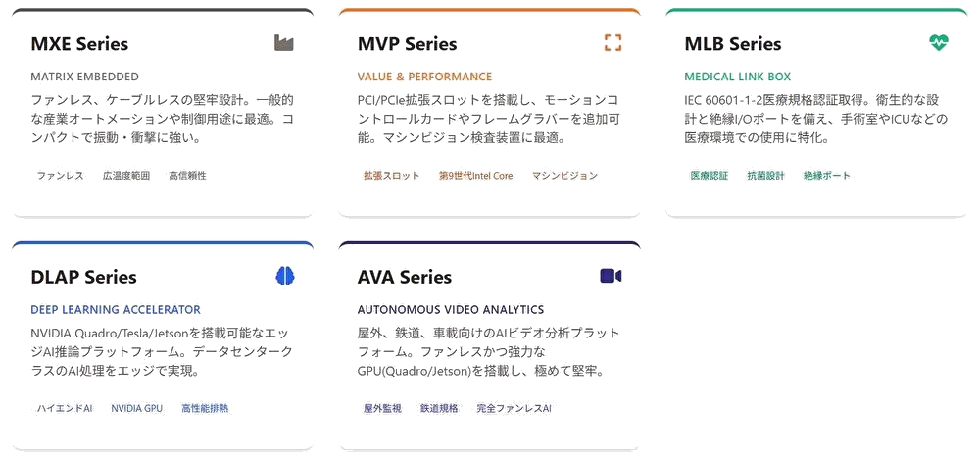
Task: Click the factory icon on MXE Series card
Action: click(284, 42)
